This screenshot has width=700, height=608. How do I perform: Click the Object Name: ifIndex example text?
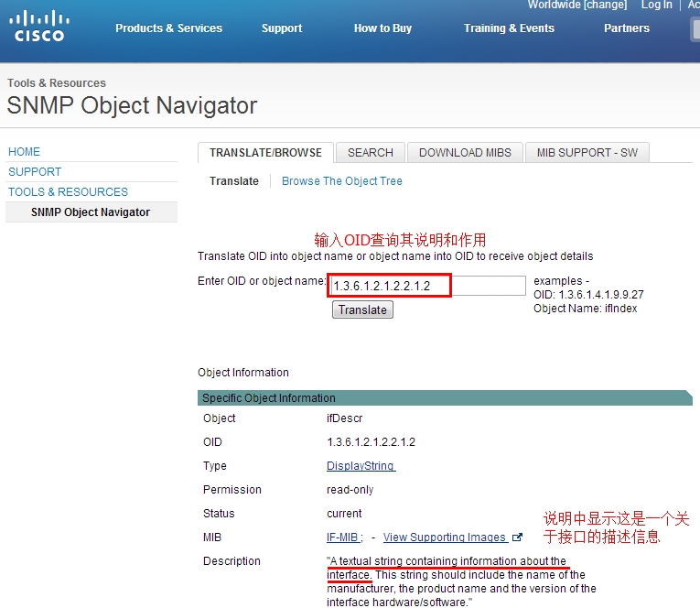coord(586,309)
